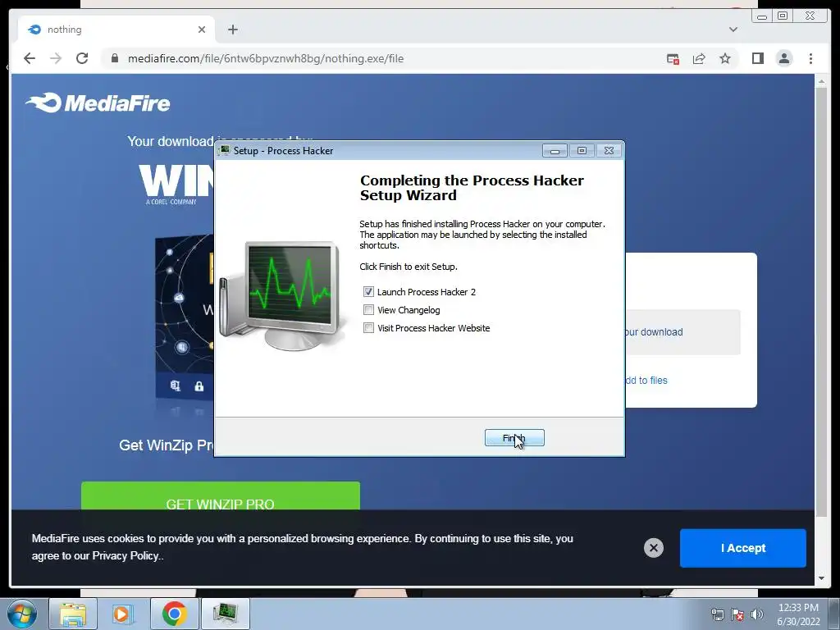Open Windows Explorer from the taskbar

[73, 614]
